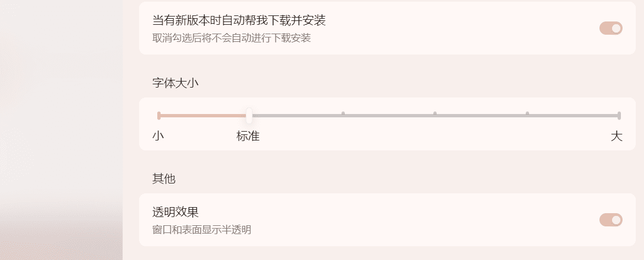Toggle automatic download and install of new versions

[610, 28]
